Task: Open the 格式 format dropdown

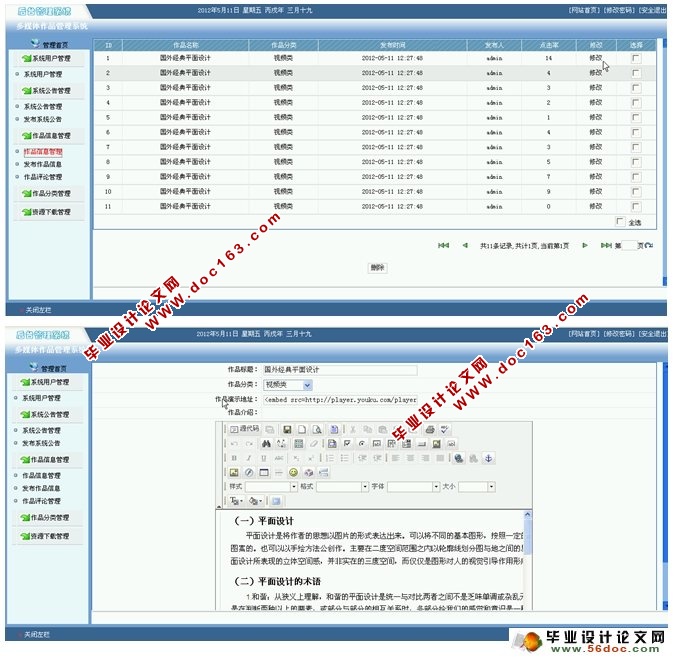Action: [x=343, y=486]
